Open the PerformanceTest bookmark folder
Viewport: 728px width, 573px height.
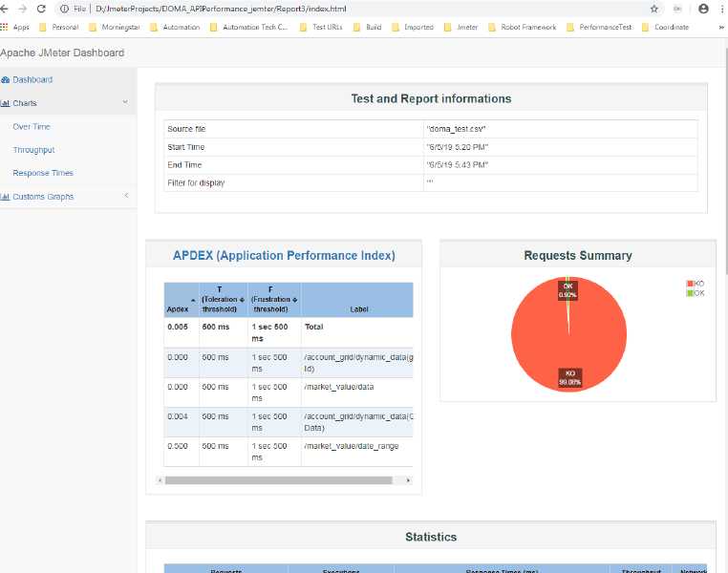point(599,27)
